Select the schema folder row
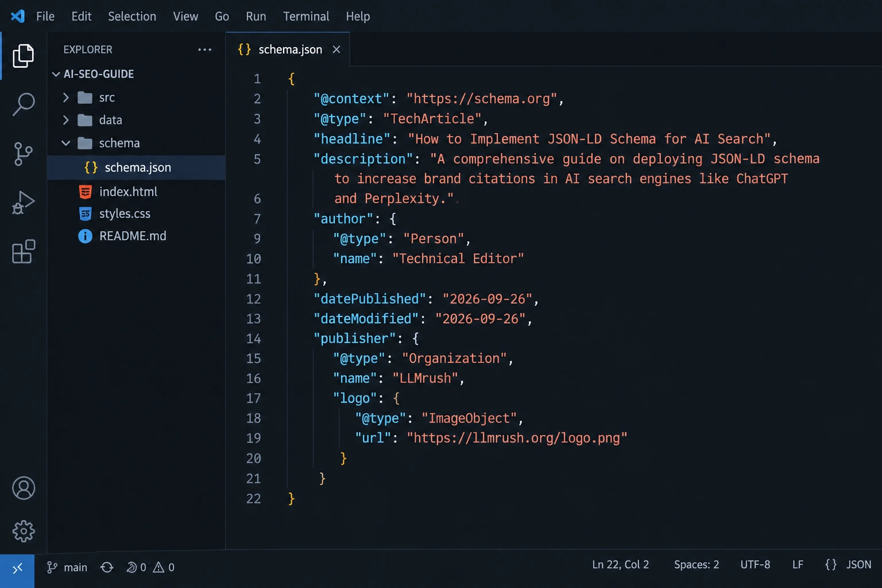882x588 pixels. pyautogui.click(x=136, y=143)
